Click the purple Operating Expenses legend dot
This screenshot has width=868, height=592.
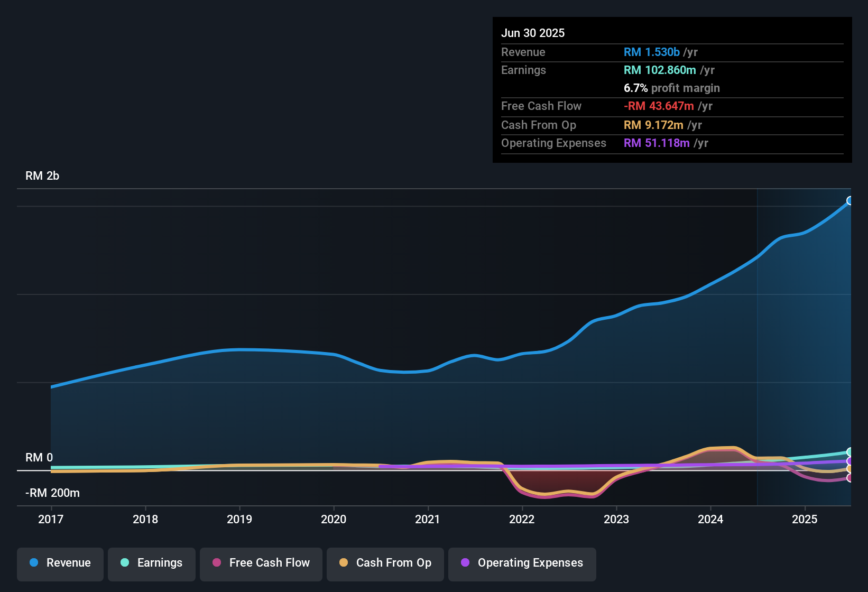[x=465, y=562]
